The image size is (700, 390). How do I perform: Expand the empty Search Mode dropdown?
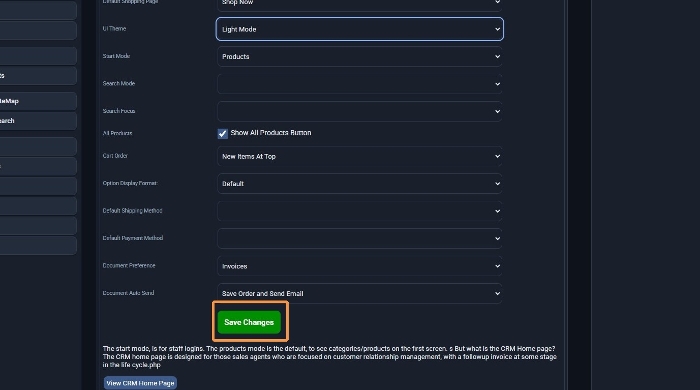point(359,84)
